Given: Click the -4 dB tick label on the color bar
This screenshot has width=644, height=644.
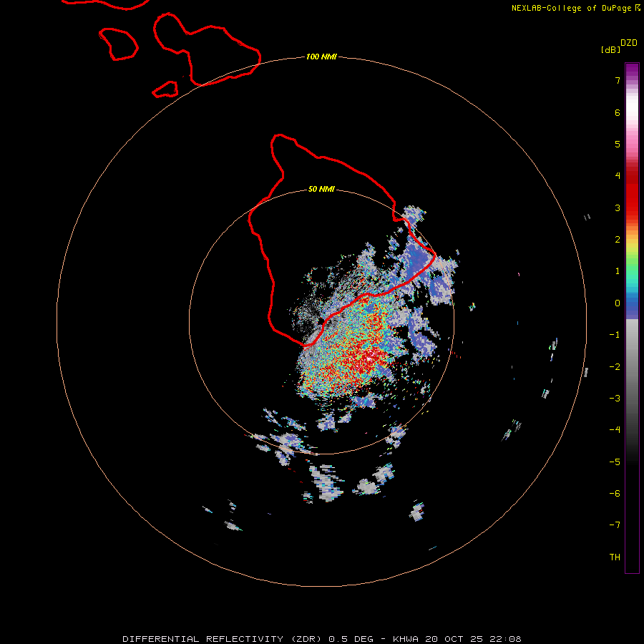Looking at the screenshot, I should pyautogui.click(x=615, y=430).
